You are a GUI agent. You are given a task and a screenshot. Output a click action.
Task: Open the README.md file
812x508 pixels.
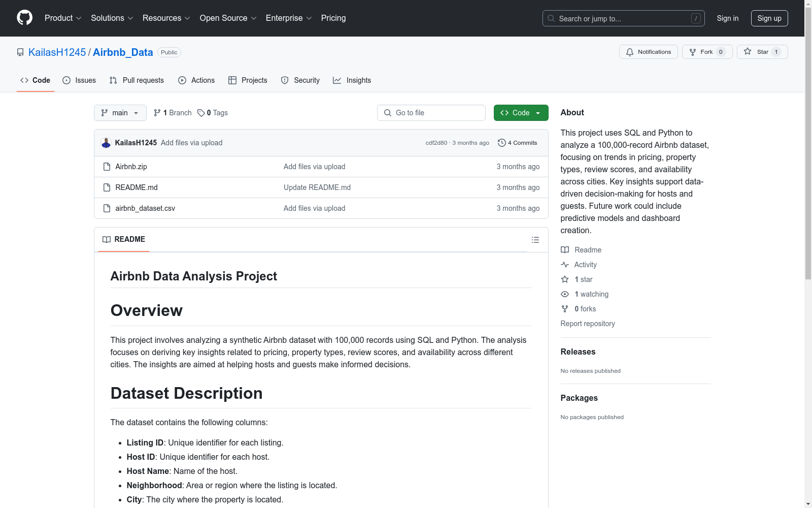(x=137, y=187)
